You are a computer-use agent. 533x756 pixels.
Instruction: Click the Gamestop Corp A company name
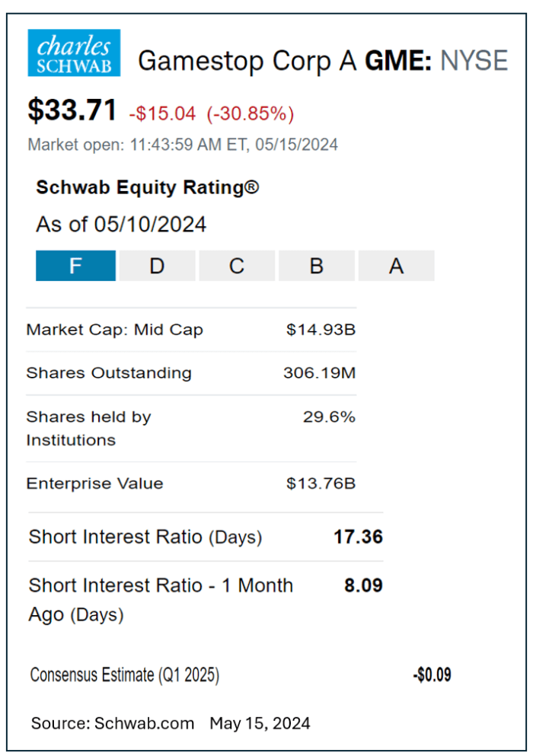click(x=247, y=60)
